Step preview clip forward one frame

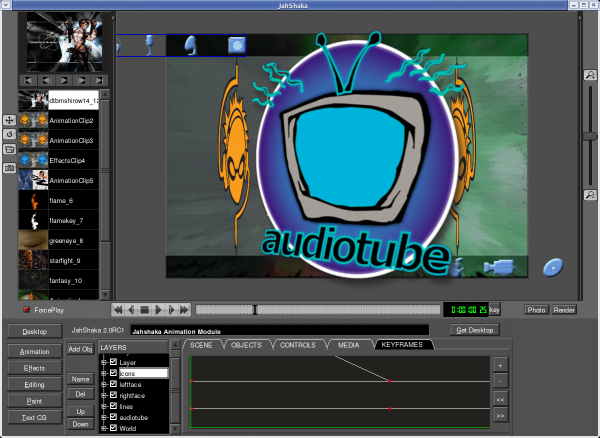(x=82, y=80)
